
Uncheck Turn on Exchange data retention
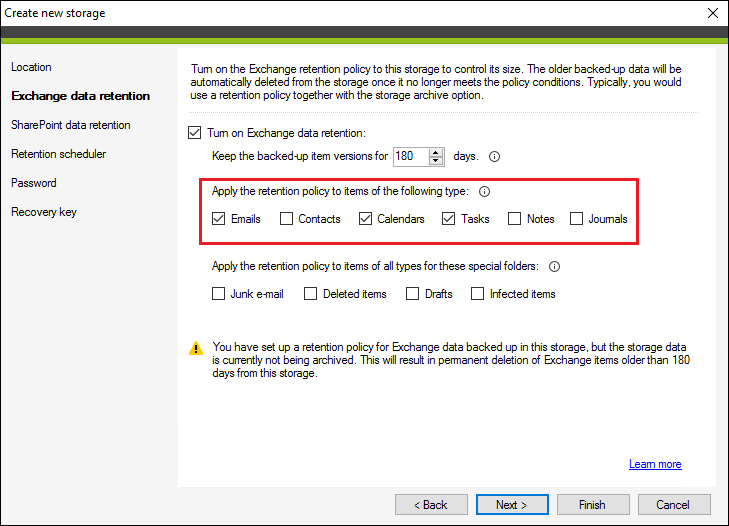click(195, 133)
